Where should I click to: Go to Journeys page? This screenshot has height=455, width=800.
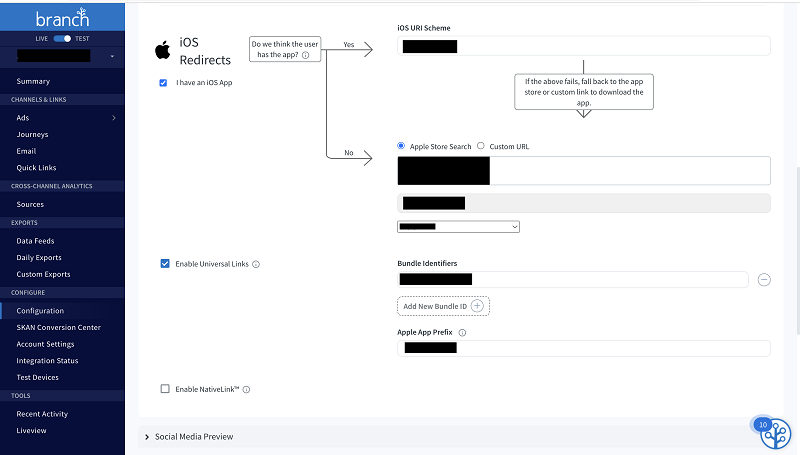32,135
